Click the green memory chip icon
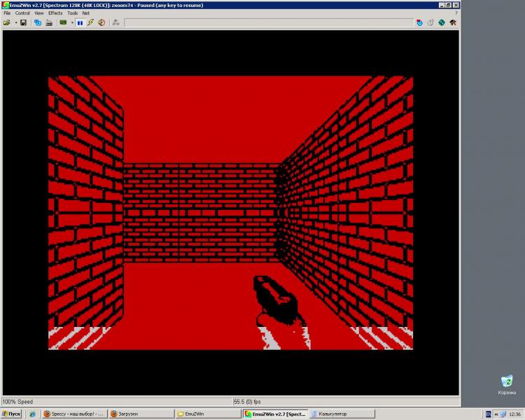 63,22
